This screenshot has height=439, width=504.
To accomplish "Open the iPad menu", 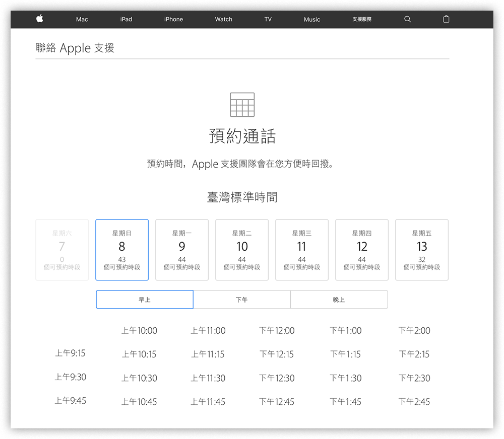I will point(126,19).
